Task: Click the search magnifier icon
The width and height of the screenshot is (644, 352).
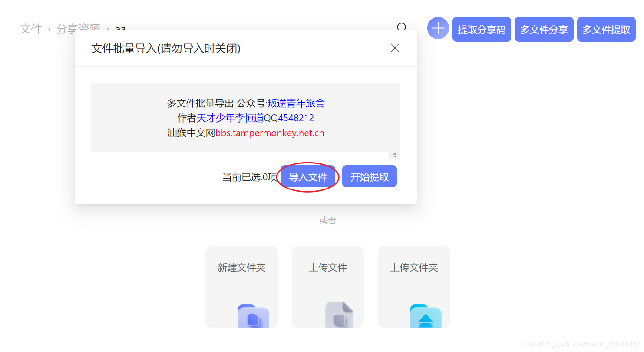Action: 402,27
